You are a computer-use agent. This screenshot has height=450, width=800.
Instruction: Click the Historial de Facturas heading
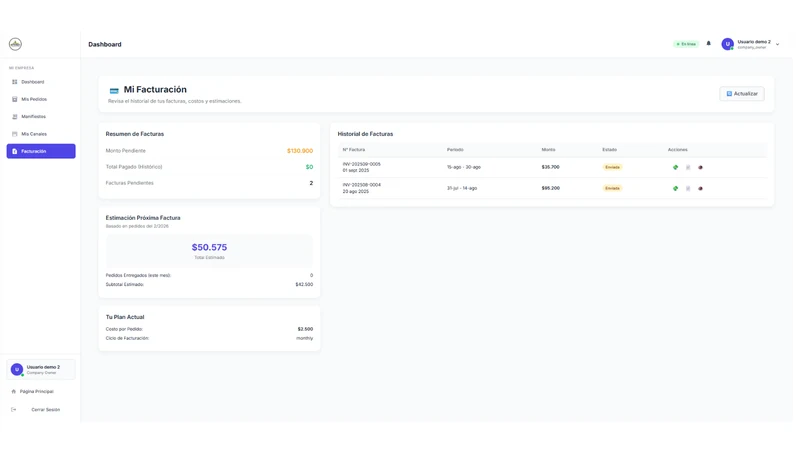pos(365,134)
